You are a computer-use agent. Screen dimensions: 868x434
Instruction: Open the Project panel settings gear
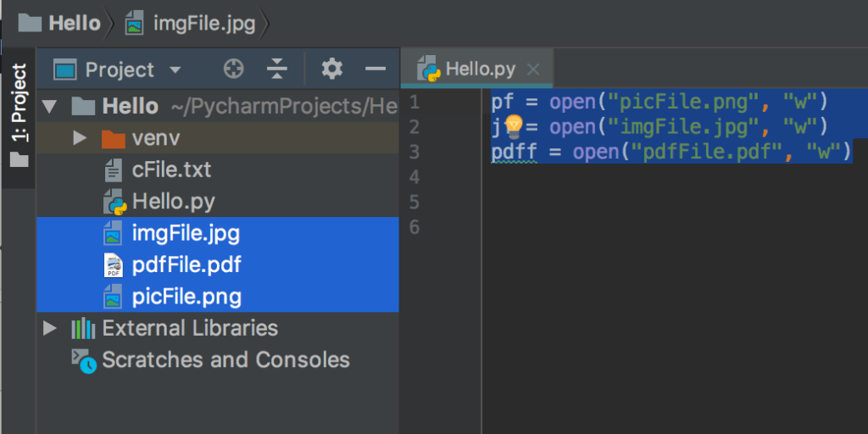[332, 70]
